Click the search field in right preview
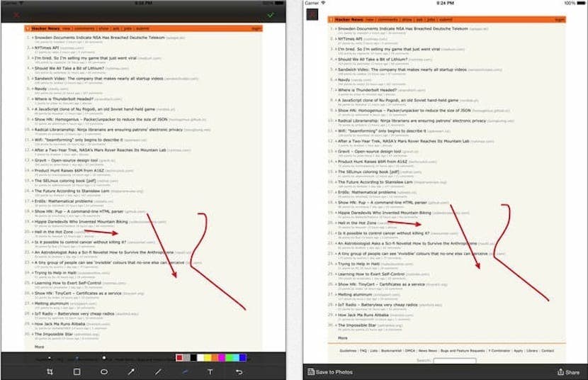The height and width of the screenshot is (380, 588). coord(455,361)
